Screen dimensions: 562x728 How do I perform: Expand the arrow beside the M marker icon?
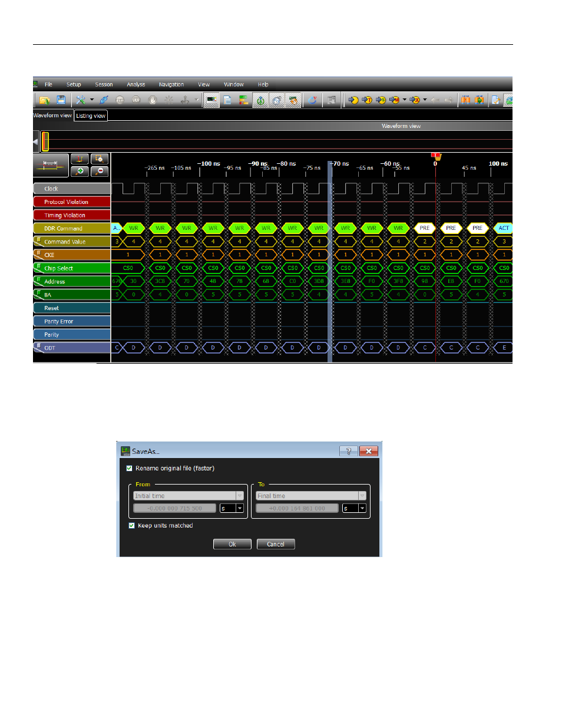[x=405, y=100]
